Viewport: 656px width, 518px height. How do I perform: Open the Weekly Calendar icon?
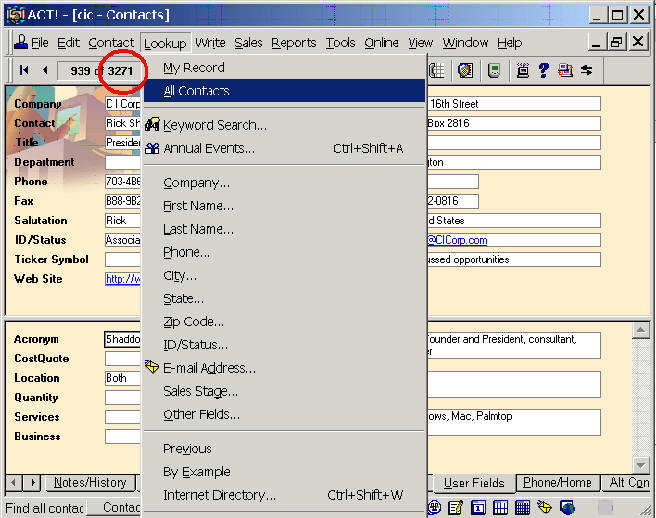[500, 508]
